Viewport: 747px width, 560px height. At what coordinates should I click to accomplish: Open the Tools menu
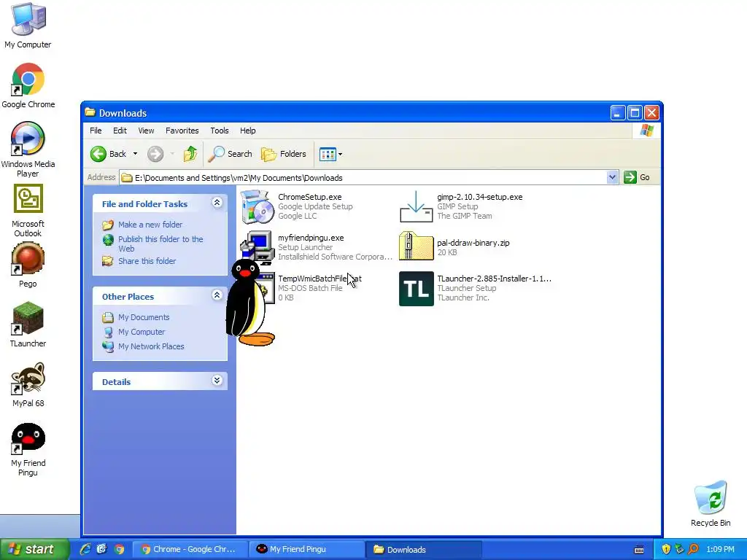tap(219, 131)
